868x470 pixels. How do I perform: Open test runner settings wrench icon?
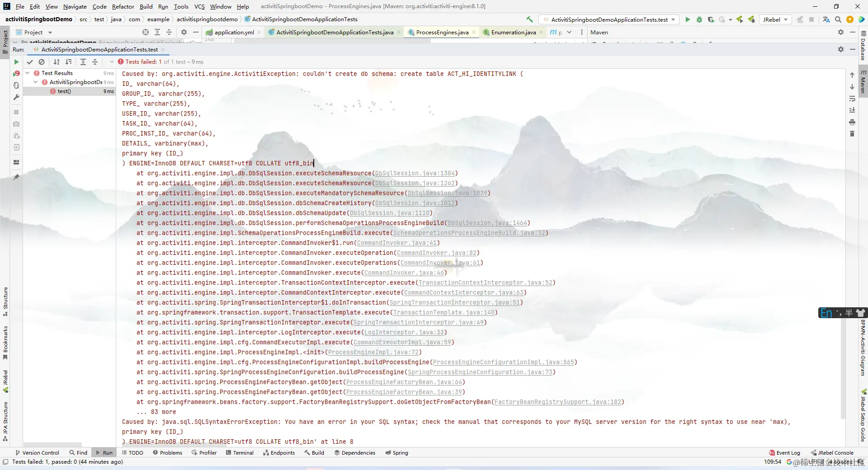pos(16,97)
